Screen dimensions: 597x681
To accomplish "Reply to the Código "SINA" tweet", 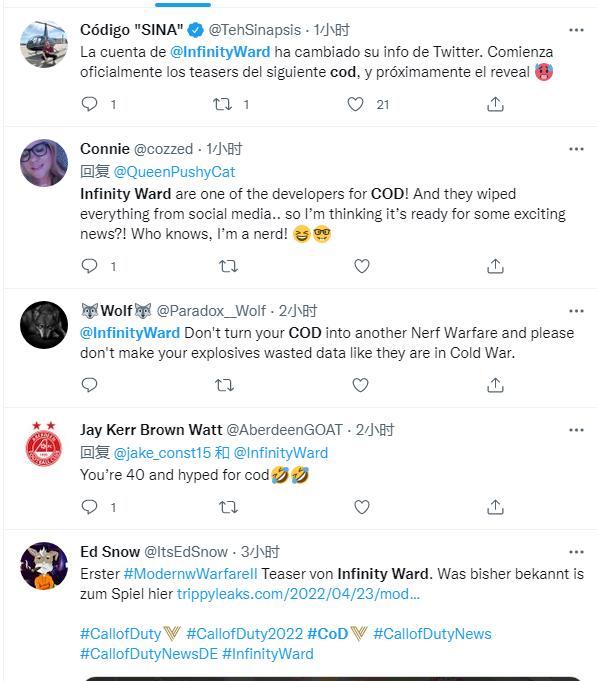I will point(89,104).
